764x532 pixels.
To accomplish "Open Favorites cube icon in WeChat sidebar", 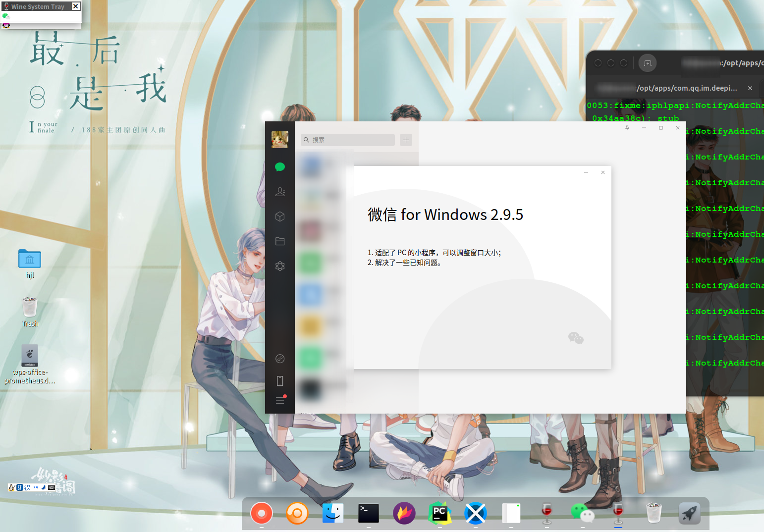I will 280,216.
